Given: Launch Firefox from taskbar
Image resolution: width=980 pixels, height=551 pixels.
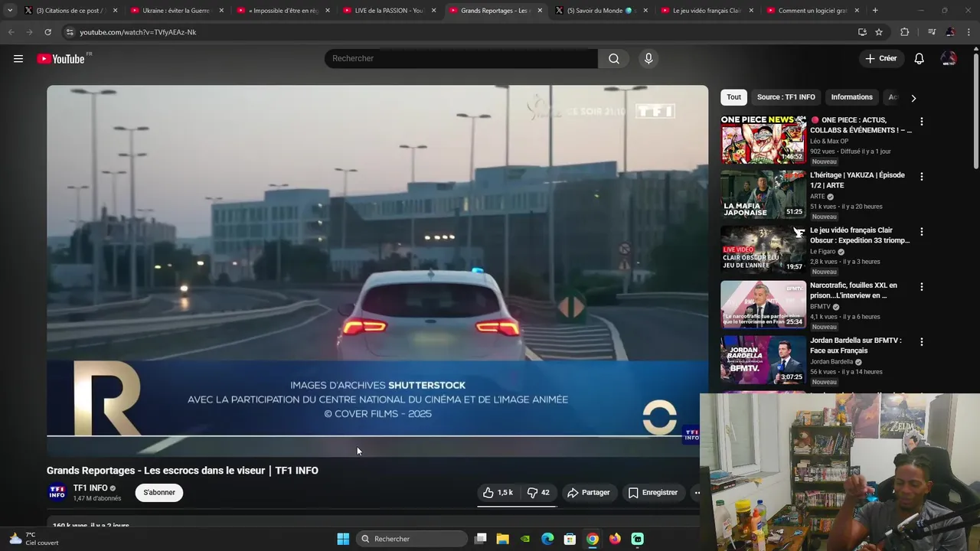Looking at the screenshot, I should pos(615,539).
